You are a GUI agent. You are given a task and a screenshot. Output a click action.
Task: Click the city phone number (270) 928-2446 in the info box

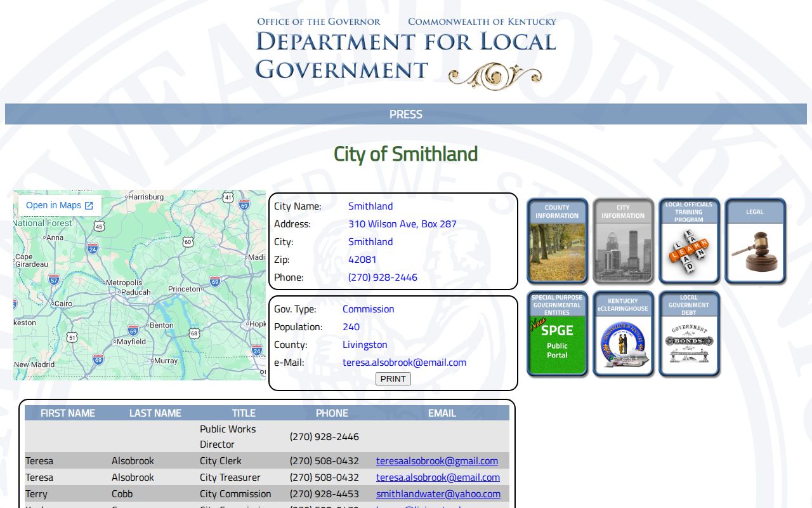[x=383, y=277]
